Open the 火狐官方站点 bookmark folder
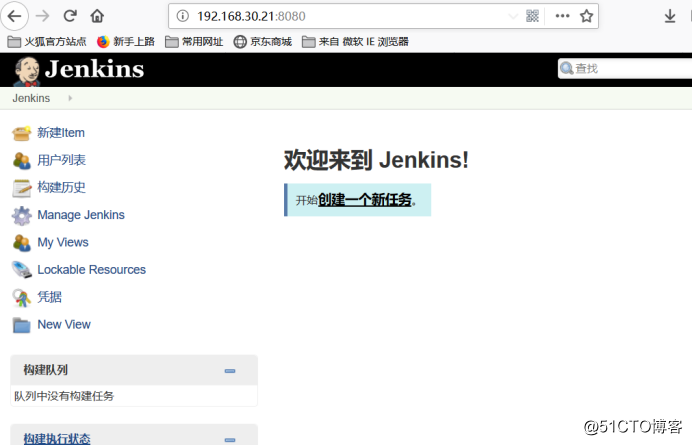Image resolution: width=692 pixels, height=445 pixels. point(47,41)
